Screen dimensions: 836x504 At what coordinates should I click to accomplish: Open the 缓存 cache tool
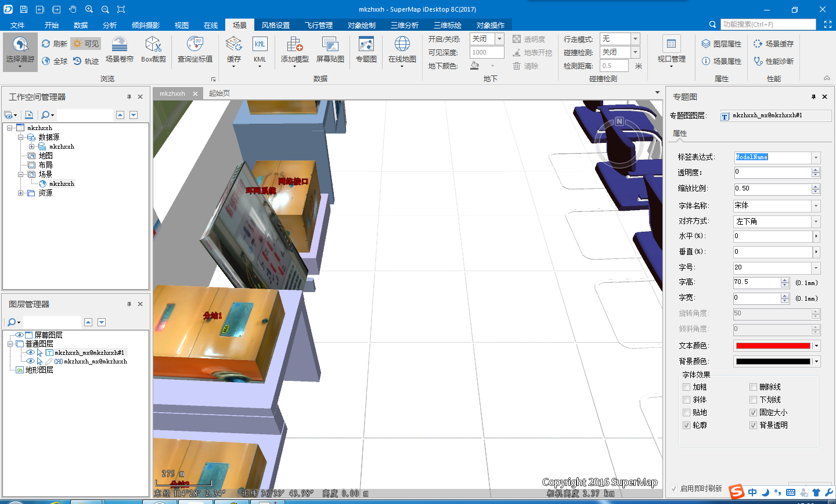click(x=234, y=51)
